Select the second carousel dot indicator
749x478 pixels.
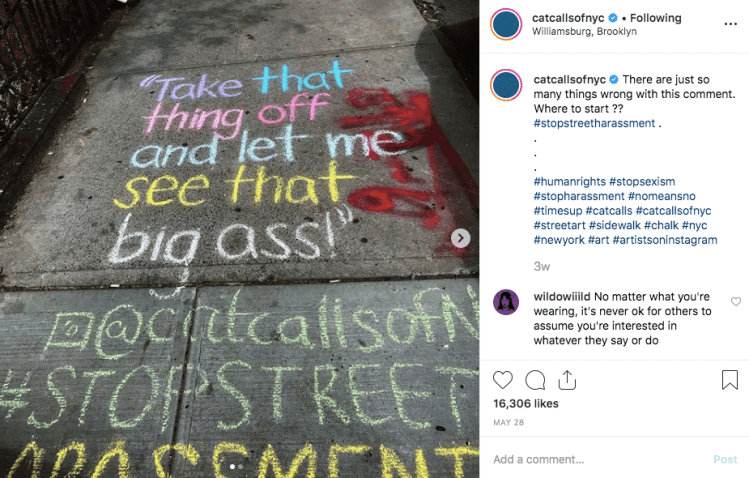pyautogui.click(x=240, y=467)
